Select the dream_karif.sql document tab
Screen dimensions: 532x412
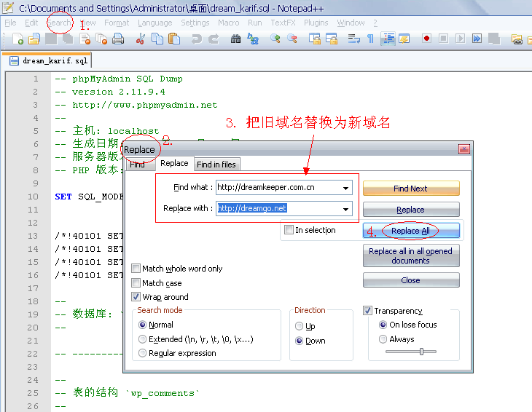point(49,60)
